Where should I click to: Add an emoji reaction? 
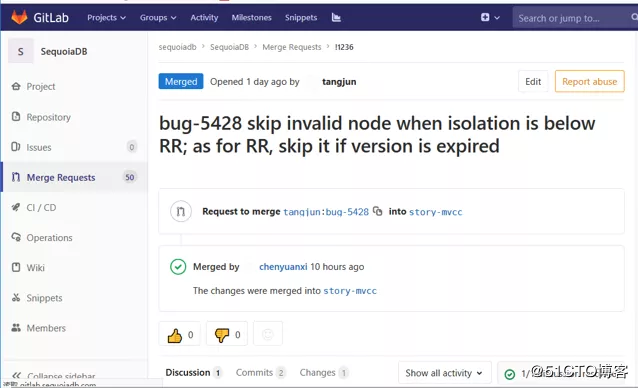coord(268,334)
